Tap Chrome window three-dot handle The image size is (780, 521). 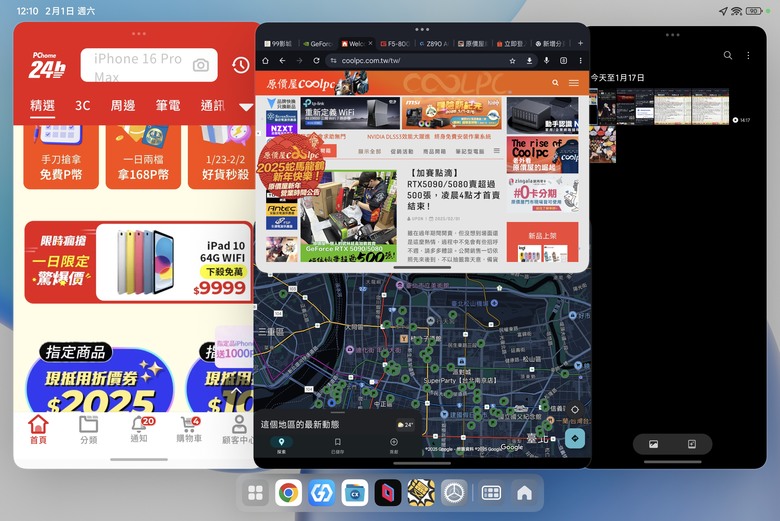(422, 29)
